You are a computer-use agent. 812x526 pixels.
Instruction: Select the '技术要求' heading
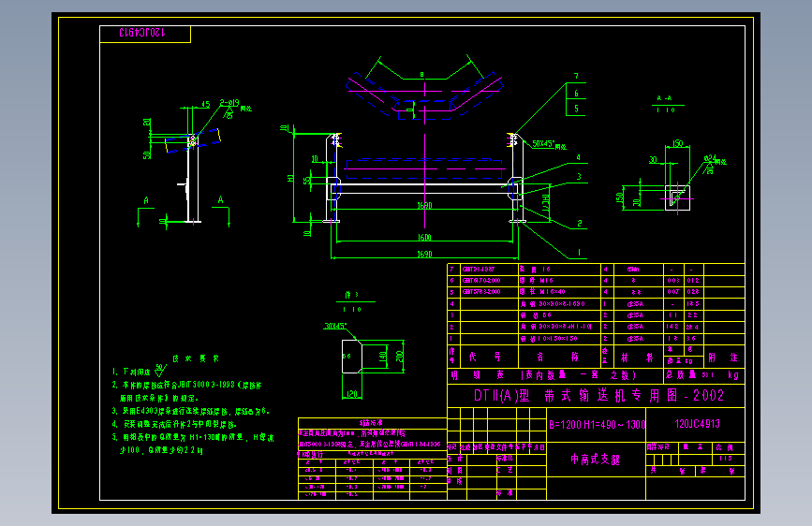tap(195, 358)
